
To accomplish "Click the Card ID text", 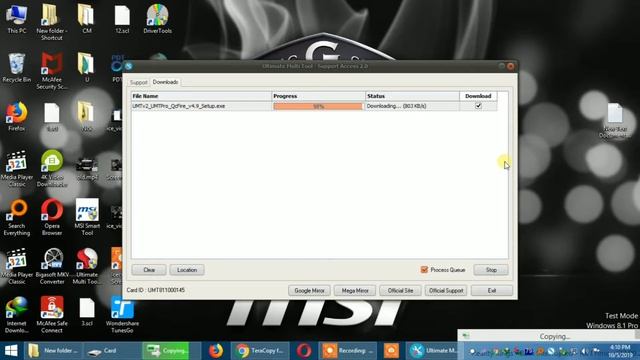I will pos(156,290).
